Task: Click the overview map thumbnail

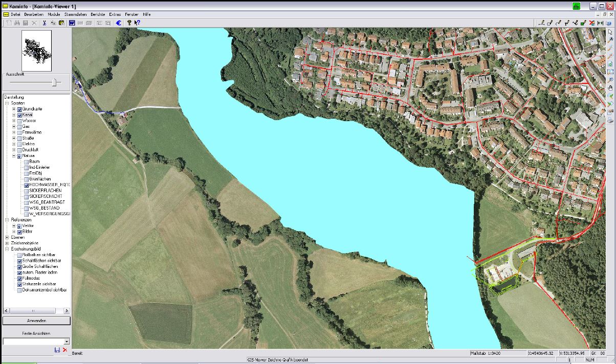Action: click(36, 50)
